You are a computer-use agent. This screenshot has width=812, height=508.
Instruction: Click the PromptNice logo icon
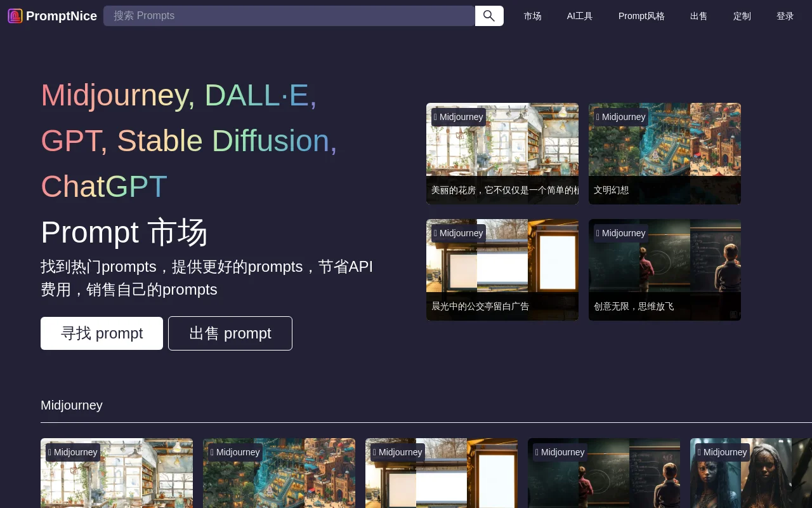coord(15,16)
